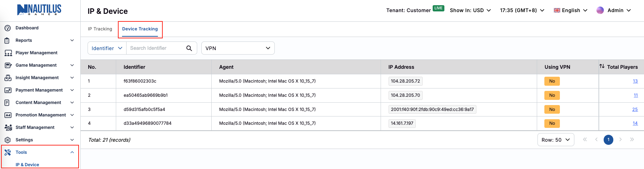Click the Player Management icon in sidebar
Screen dimensions: 644x169
tap(8, 53)
